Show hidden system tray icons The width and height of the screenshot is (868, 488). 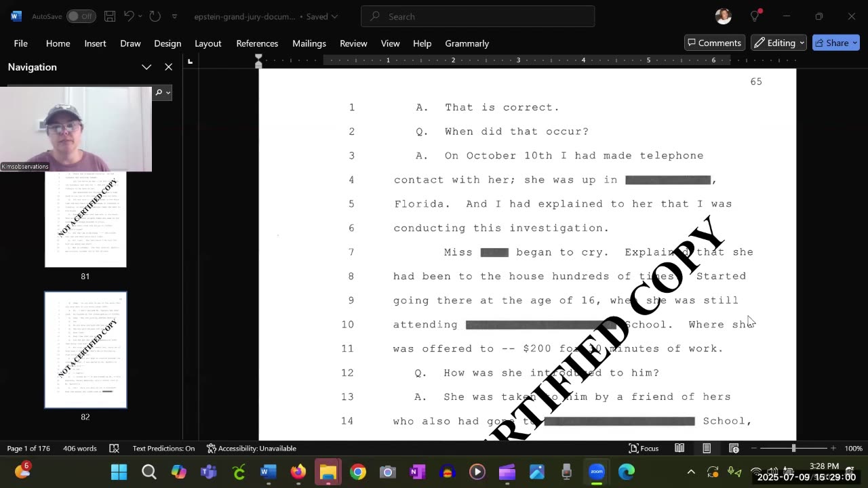[x=690, y=472]
